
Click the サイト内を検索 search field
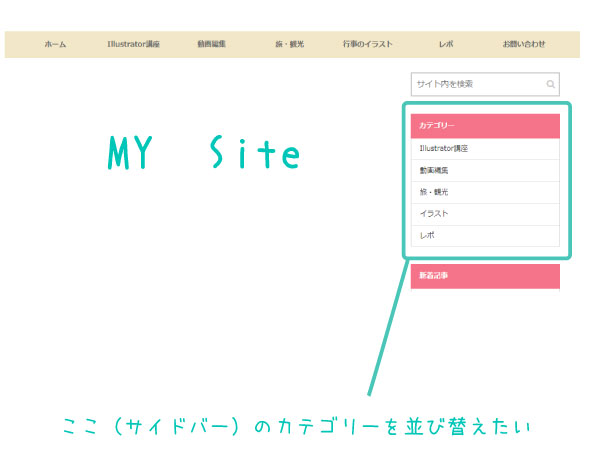click(x=475, y=85)
